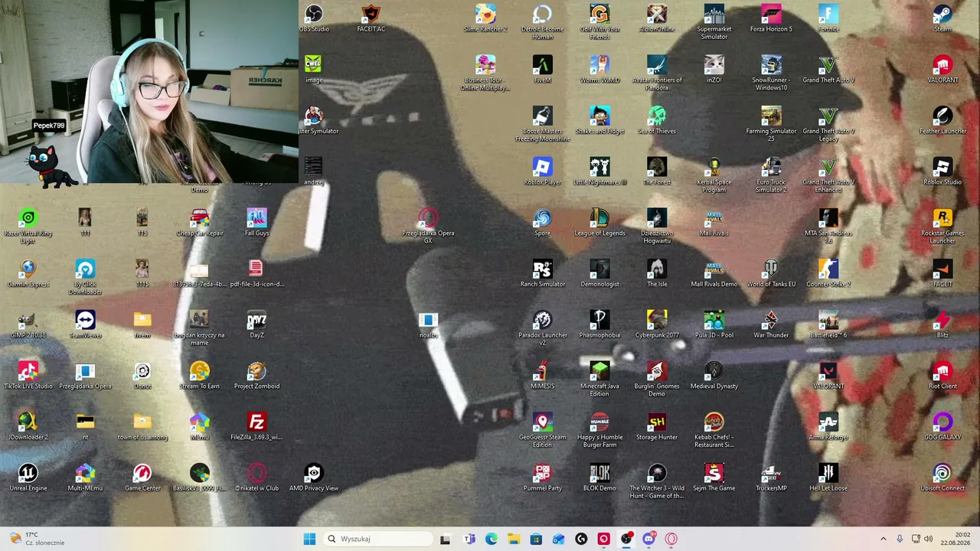Select the World of Tanks EU icon
The height and width of the screenshot is (551, 980).
click(771, 274)
